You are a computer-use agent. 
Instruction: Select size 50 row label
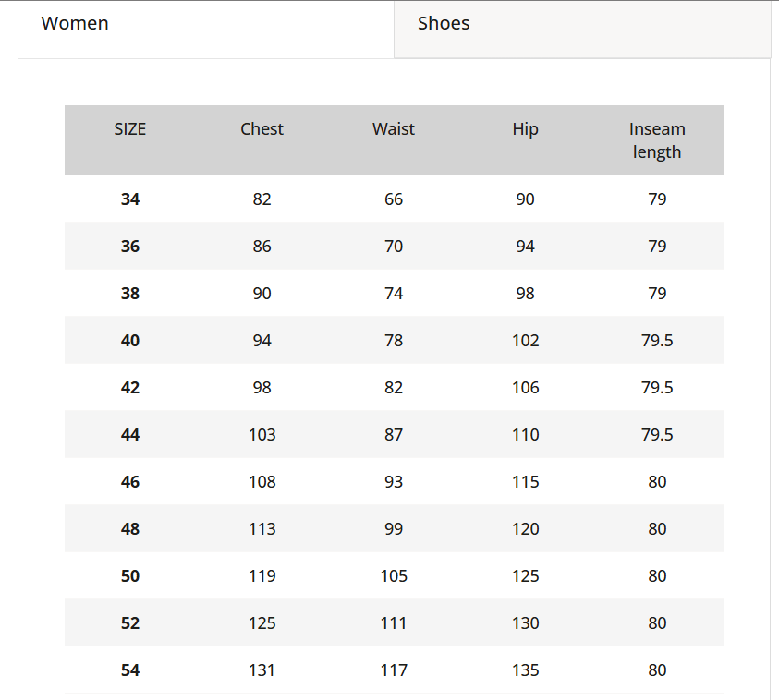[x=130, y=576]
